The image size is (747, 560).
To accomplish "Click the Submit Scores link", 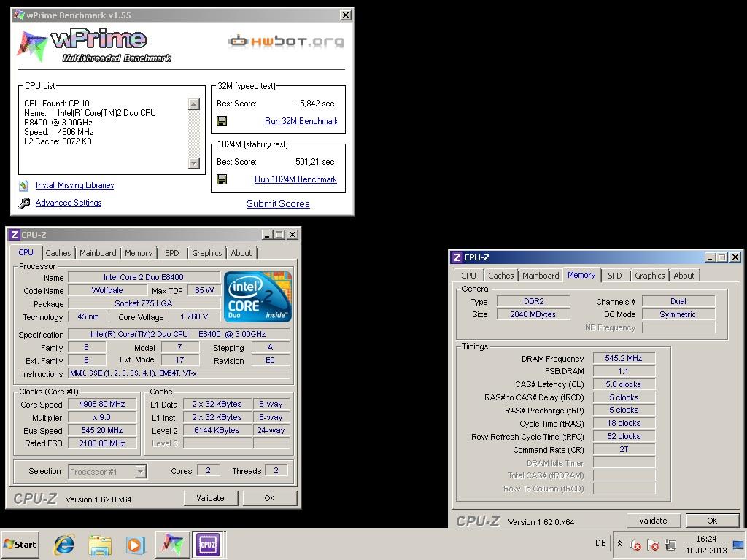I will tap(278, 204).
